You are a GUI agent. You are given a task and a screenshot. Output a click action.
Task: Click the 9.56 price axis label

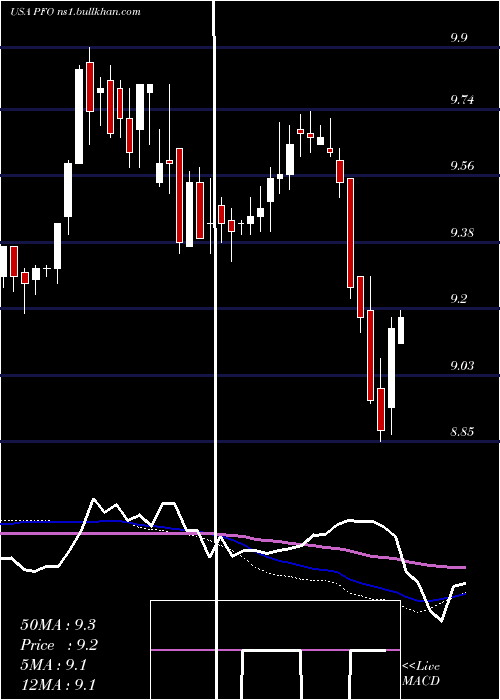(462, 166)
